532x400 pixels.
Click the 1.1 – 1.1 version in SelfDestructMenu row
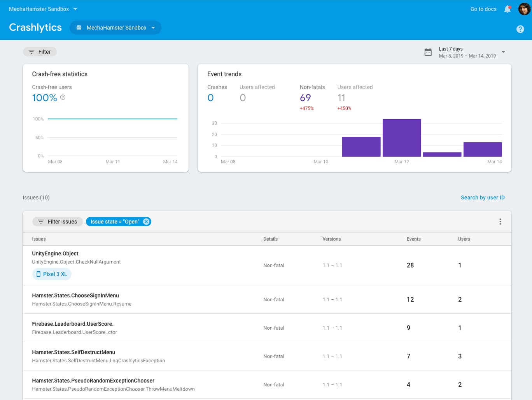[332, 356]
